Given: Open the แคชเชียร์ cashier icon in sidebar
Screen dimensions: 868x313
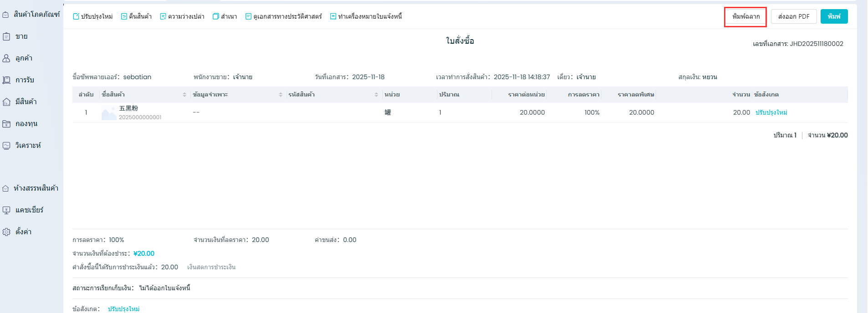Looking at the screenshot, I should pos(6,210).
